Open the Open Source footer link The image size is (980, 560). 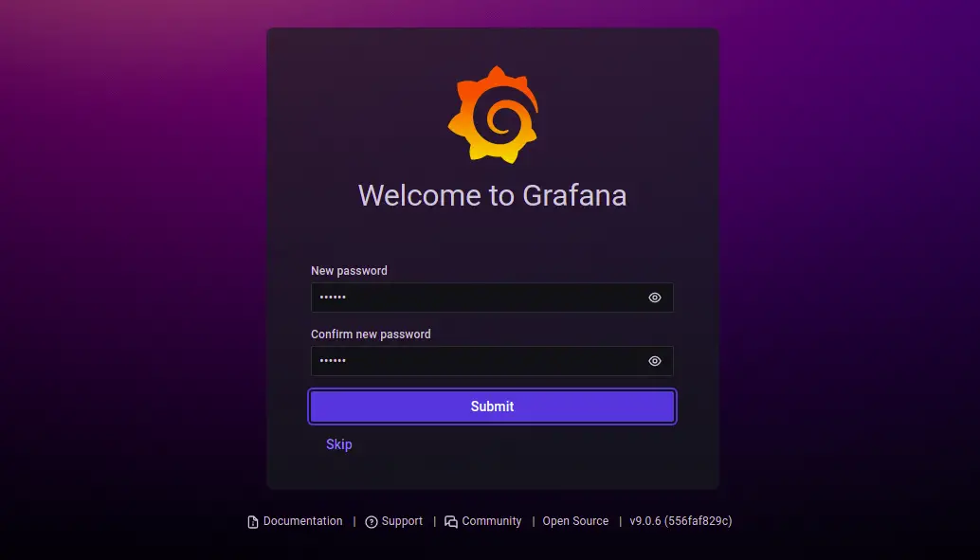coord(575,521)
